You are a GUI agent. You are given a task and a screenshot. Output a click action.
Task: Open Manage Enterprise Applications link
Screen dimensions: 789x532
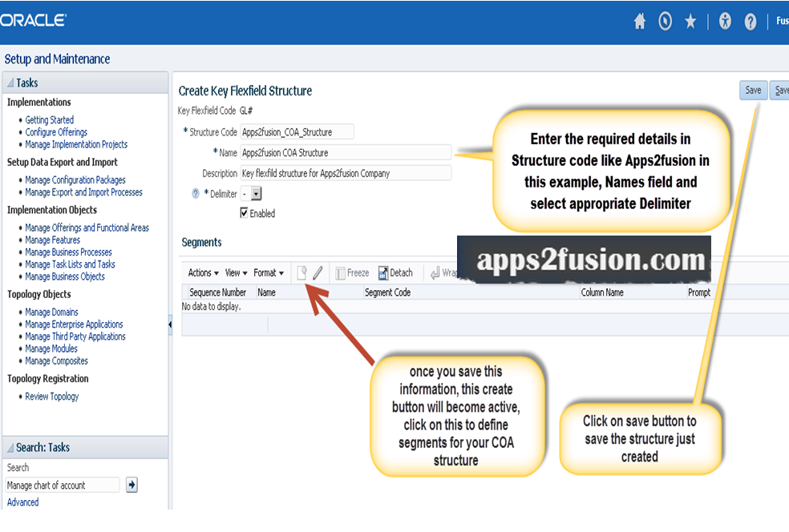[x=74, y=324]
